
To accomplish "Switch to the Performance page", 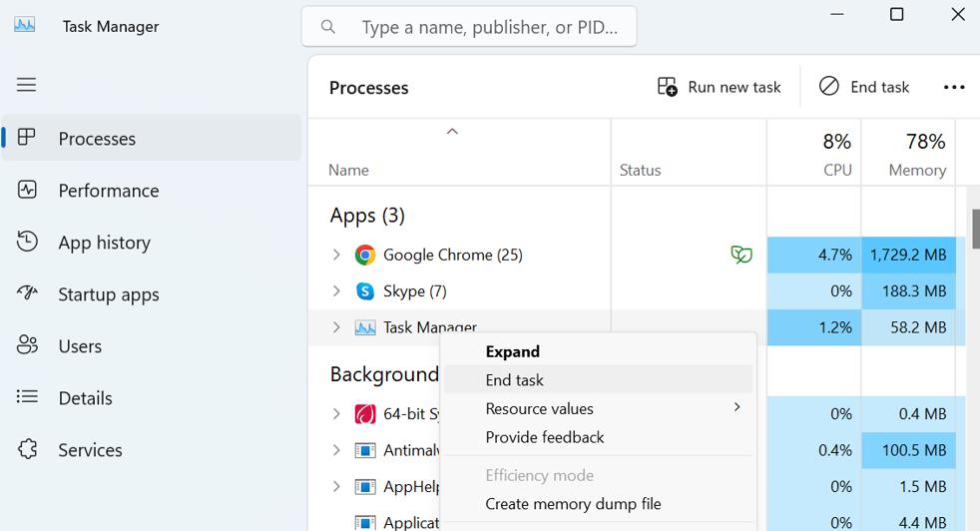I will [x=152, y=190].
